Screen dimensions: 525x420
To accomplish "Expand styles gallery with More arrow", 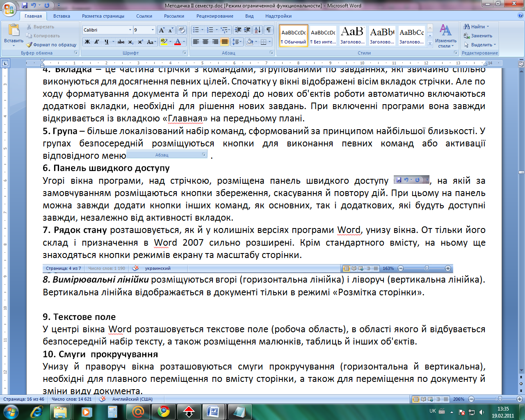I will pyautogui.click(x=430, y=43).
